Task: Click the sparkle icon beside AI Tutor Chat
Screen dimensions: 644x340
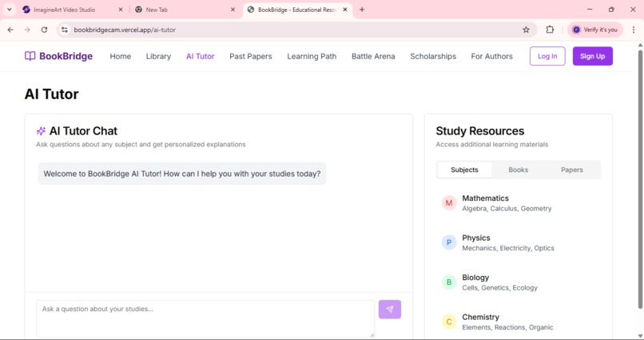Action: point(41,131)
